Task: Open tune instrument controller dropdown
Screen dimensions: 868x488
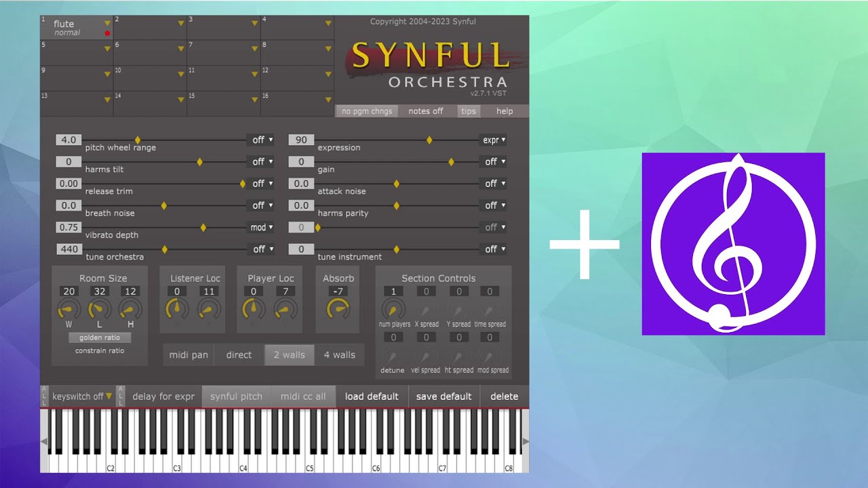Action: tap(494, 249)
